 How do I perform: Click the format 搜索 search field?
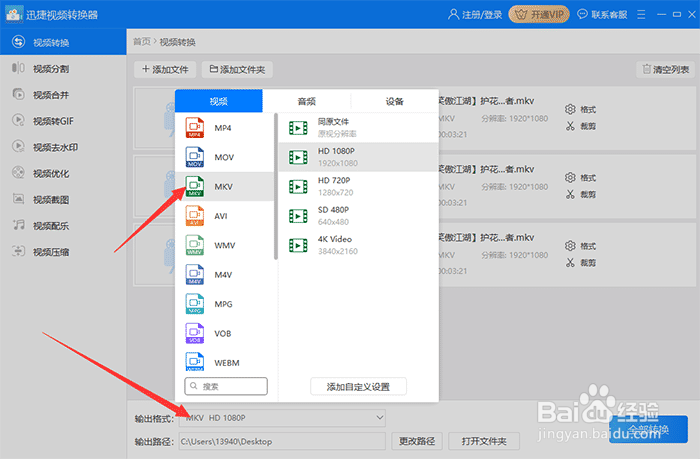pyautogui.click(x=226, y=386)
